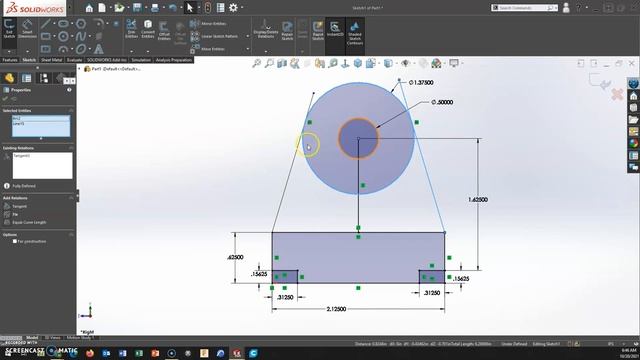The width and height of the screenshot is (640, 360).
Task: Collapse Add Relations section
Action: pyautogui.click(x=71, y=198)
